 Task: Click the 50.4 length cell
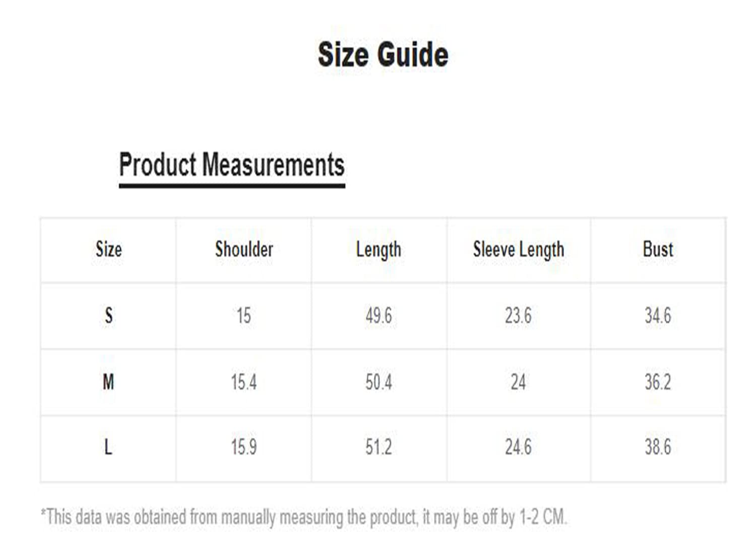point(379,382)
